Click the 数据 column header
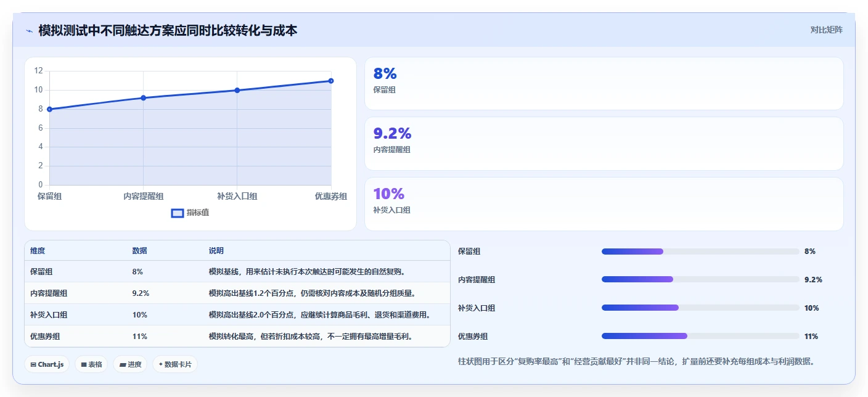This screenshot has height=397, width=868. click(x=139, y=251)
